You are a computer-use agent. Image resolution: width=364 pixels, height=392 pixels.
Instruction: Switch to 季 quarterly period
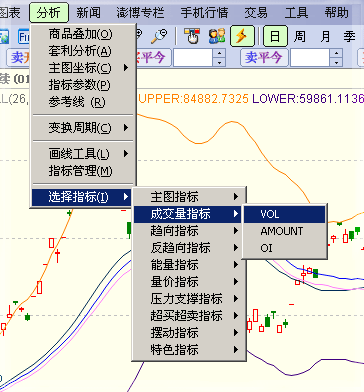point(349,36)
